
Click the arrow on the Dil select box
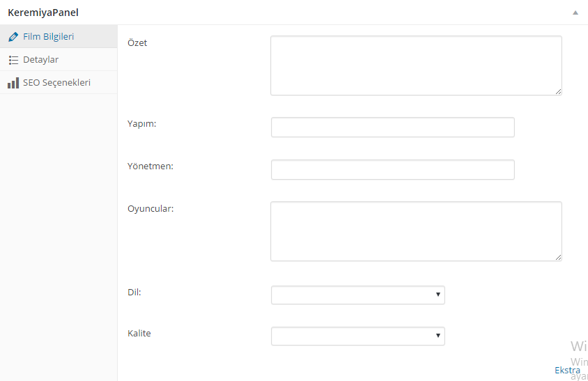click(438, 295)
